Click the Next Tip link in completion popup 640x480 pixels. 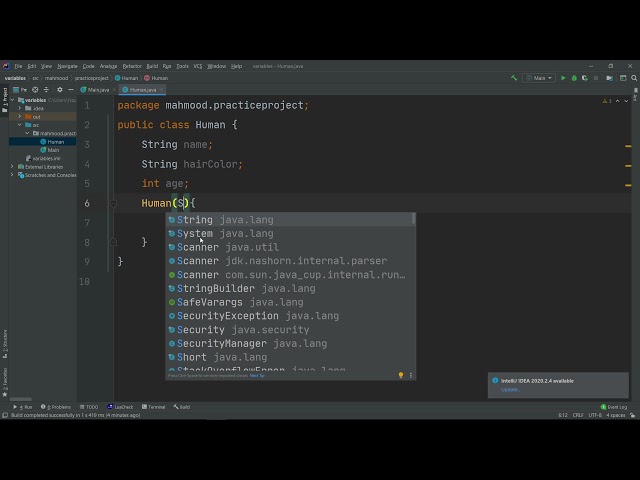point(257,376)
